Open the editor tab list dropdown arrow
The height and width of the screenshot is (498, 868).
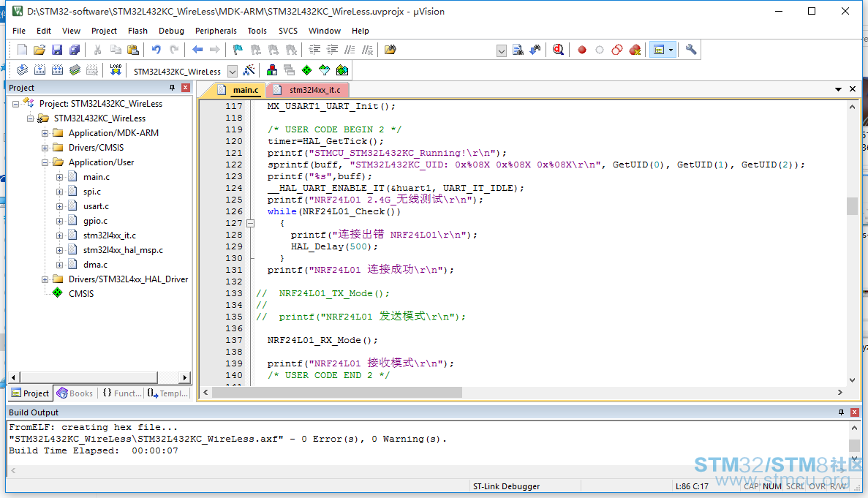(x=838, y=89)
